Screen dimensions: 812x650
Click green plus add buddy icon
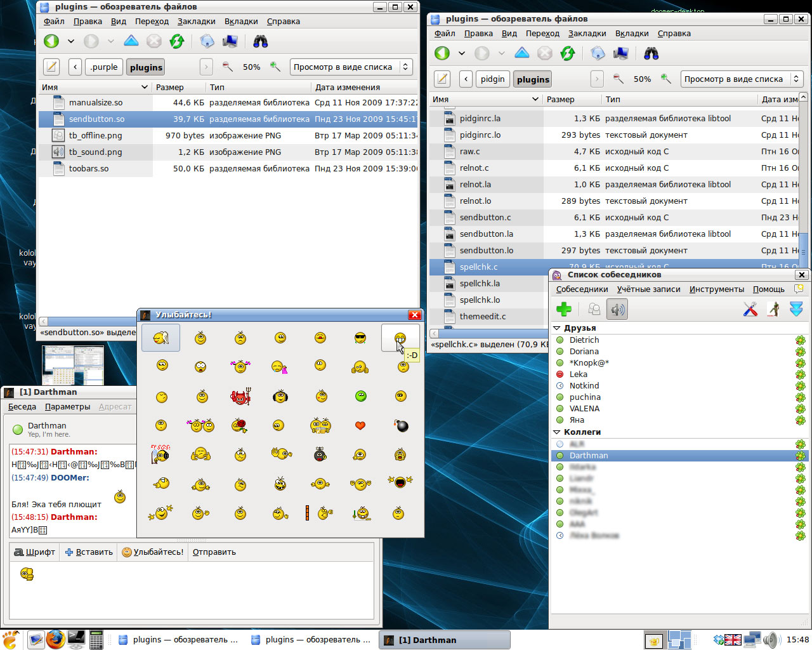pyautogui.click(x=564, y=309)
